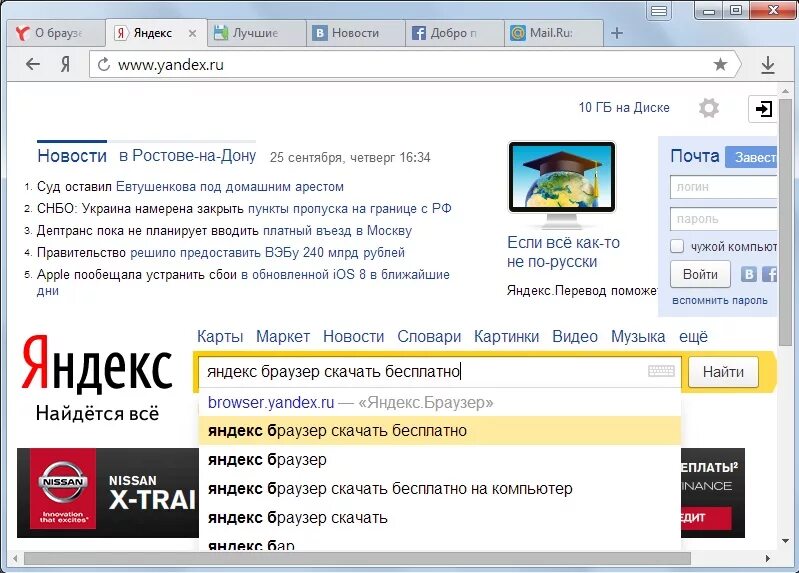Select suggestion "яндекс браузер"

click(440, 460)
